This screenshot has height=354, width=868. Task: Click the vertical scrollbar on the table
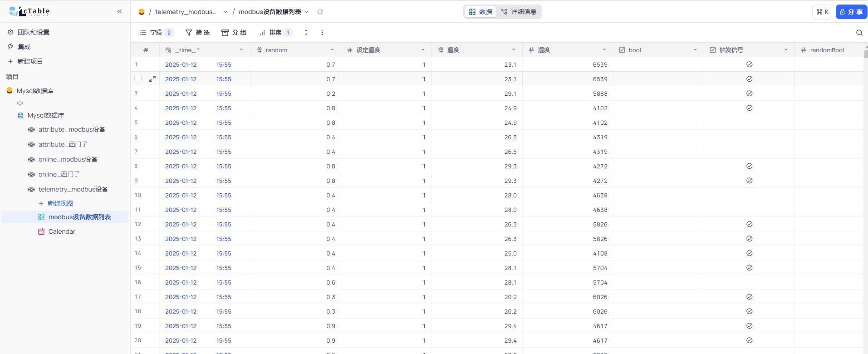pos(866,54)
